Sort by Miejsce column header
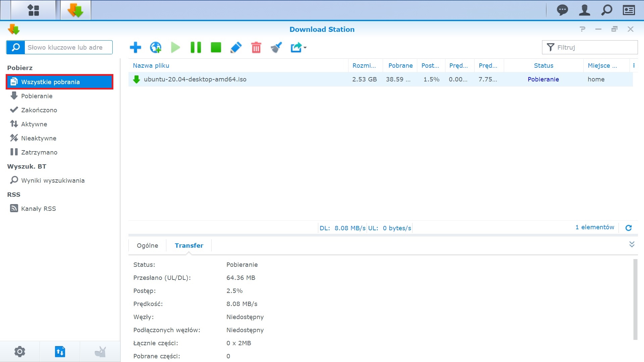This screenshot has height=362, width=644. 606,66
